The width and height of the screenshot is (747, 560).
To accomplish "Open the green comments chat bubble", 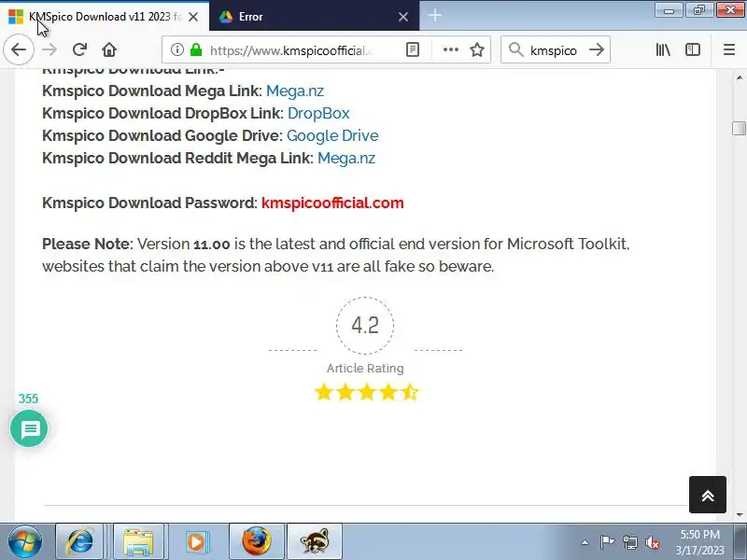I will coord(29,429).
